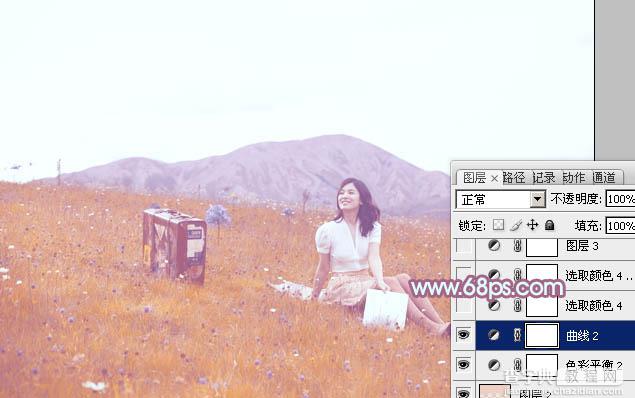Click adjustment icon of 选取颜色 4
Viewport: 635px width, 398px height.
point(494,305)
